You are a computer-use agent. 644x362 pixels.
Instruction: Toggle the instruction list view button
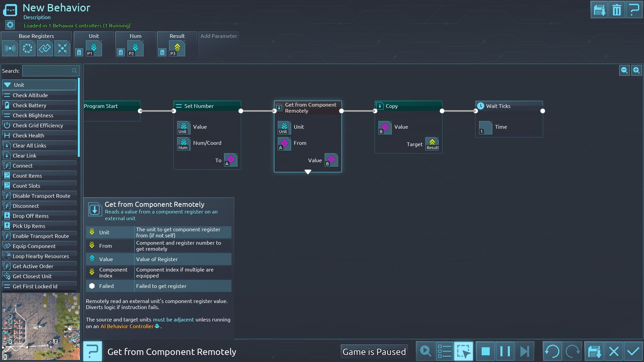(x=444, y=351)
